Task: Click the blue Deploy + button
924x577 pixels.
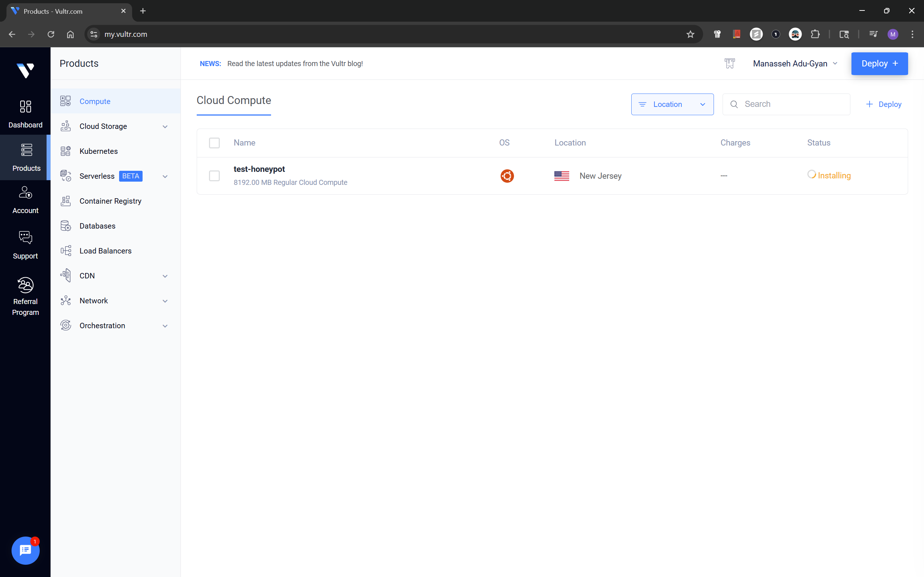Action: 879,63
